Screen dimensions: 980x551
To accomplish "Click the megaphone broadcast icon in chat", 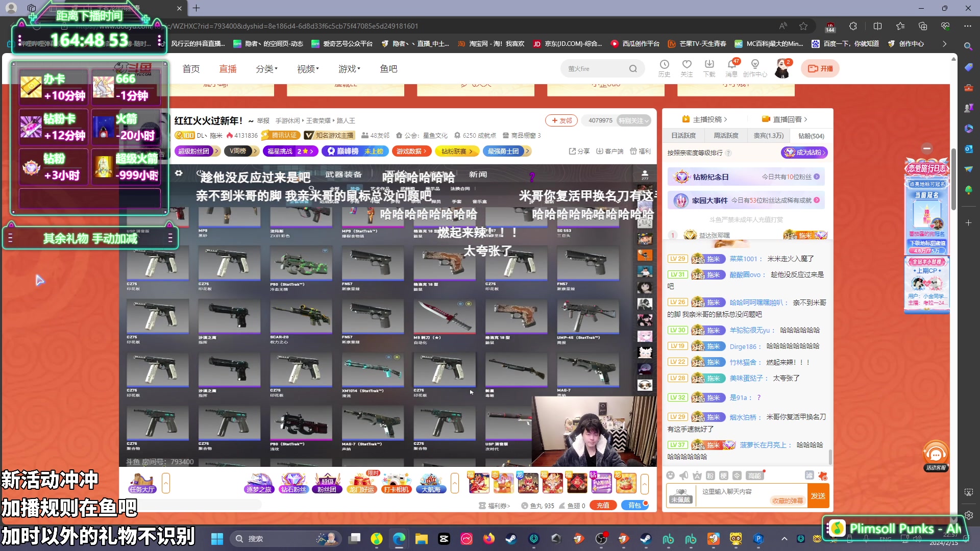I will (x=684, y=475).
